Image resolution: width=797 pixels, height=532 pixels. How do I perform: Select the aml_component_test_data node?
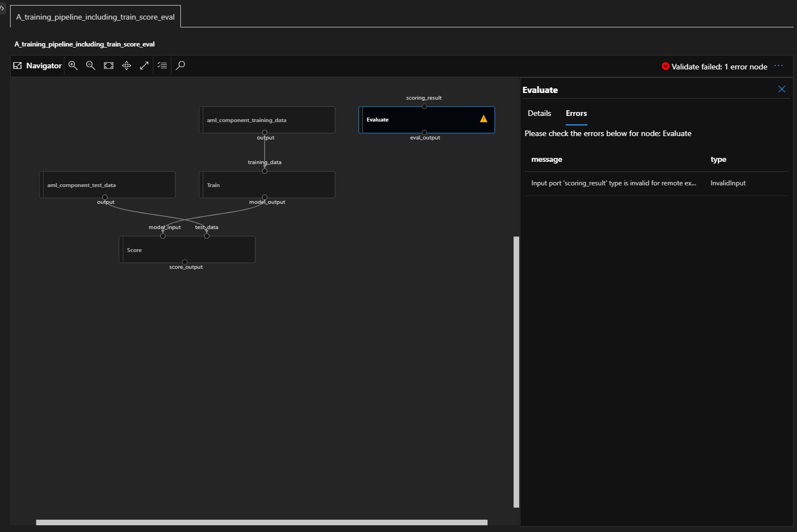point(108,185)
